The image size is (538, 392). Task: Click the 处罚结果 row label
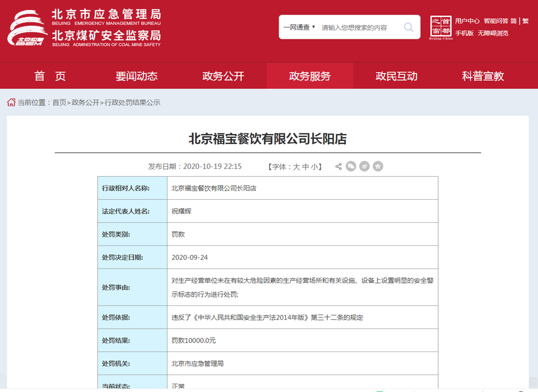pos(116,340)
